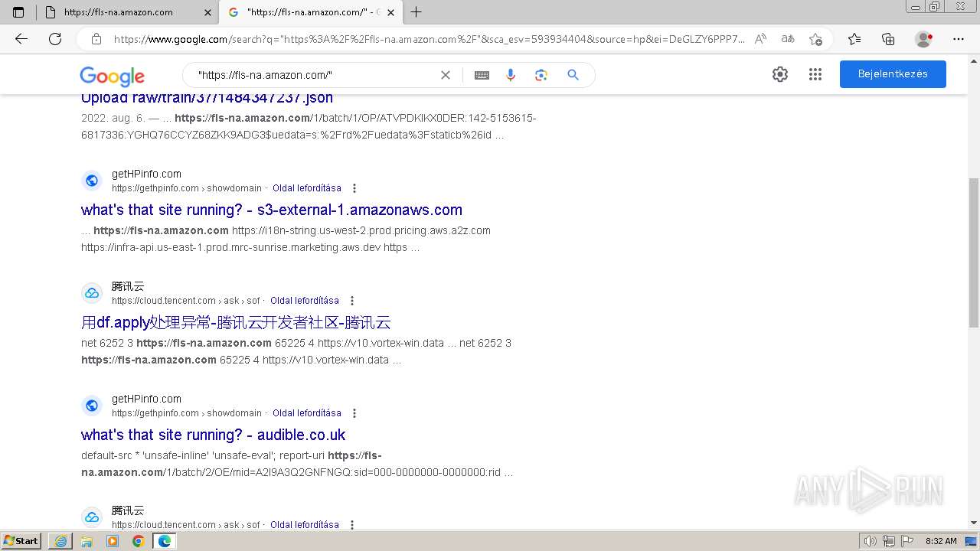Add this page to favorites

click(815, 39)
